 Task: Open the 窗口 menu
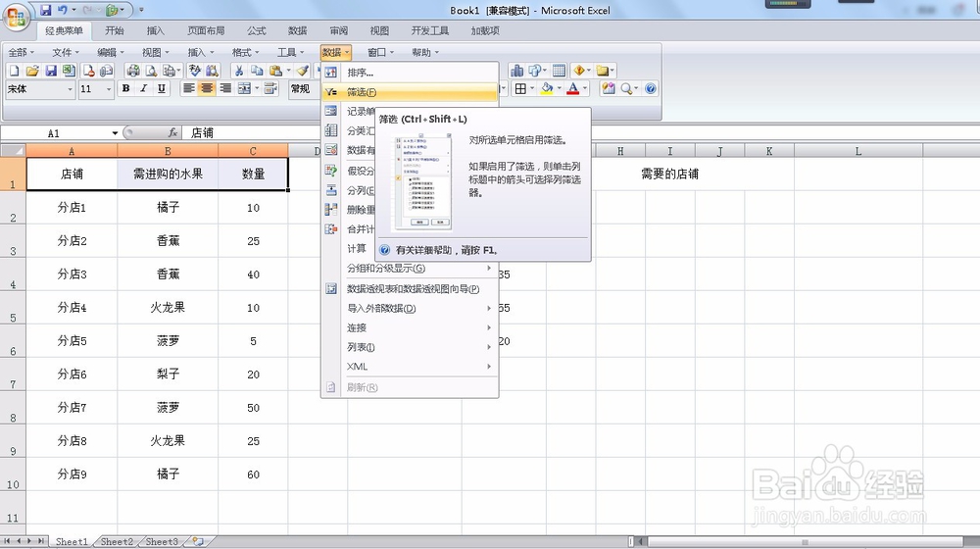click(x=380, y=52)
